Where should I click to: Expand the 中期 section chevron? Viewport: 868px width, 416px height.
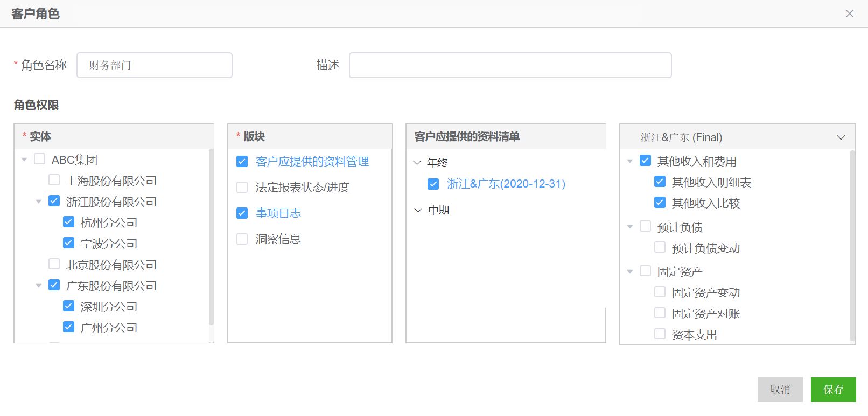(x=418, y=210)
